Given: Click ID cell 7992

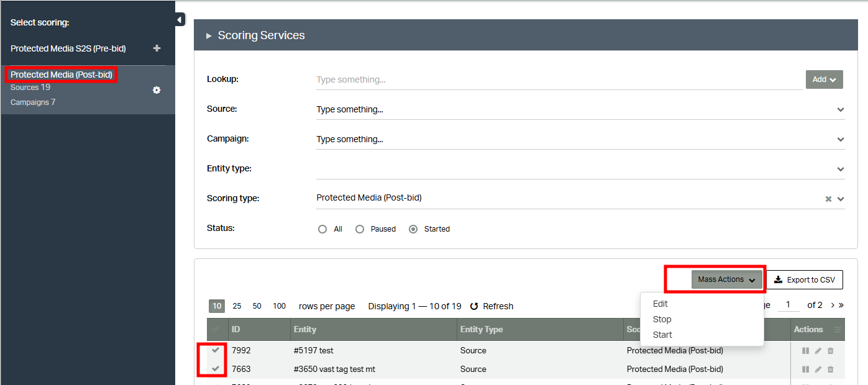Looking at the screenshot, I should pos(241,351).
